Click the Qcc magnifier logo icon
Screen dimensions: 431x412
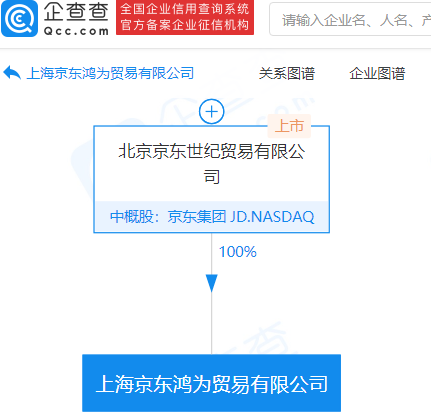20,18
